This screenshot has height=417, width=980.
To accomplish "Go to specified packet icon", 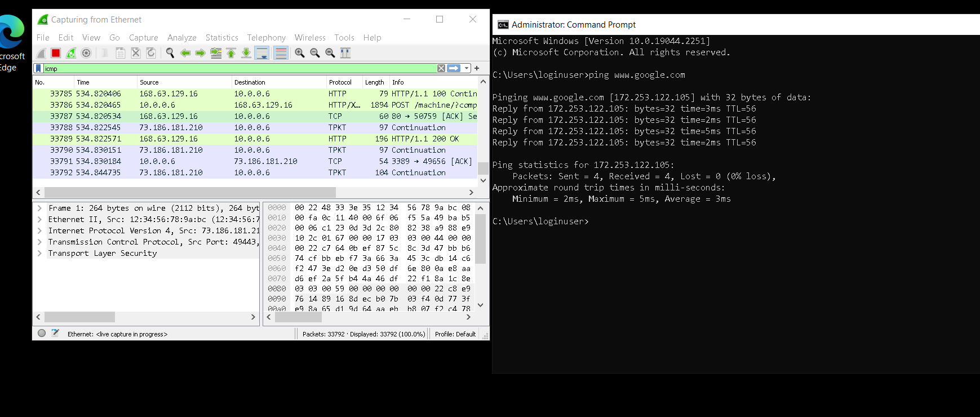I will point(216,53).
